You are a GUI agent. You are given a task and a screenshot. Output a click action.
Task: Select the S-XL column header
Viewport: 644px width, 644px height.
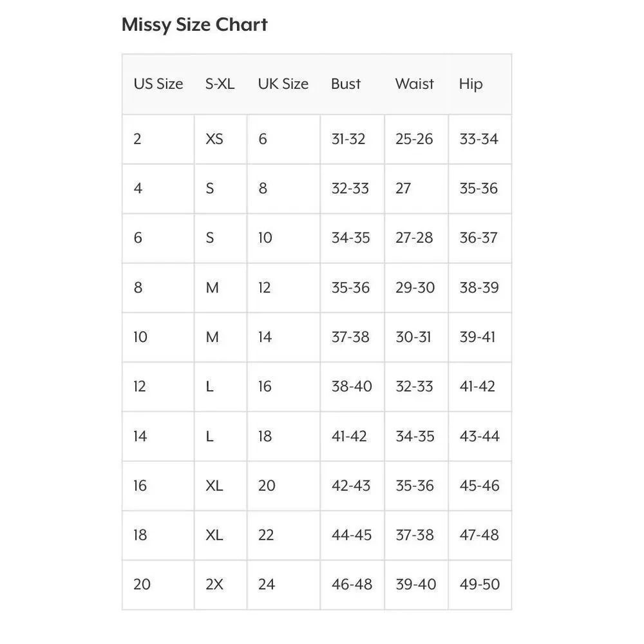pyautogui.click(x=220, y=84)
